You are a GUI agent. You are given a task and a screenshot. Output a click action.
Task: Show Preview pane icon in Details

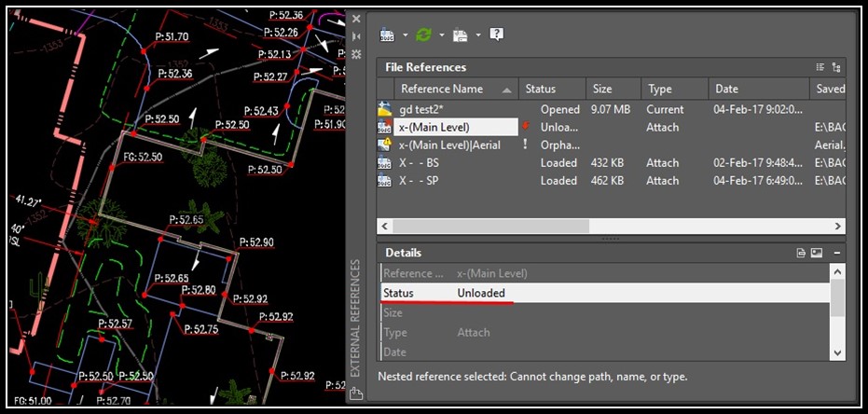point(817,253)
